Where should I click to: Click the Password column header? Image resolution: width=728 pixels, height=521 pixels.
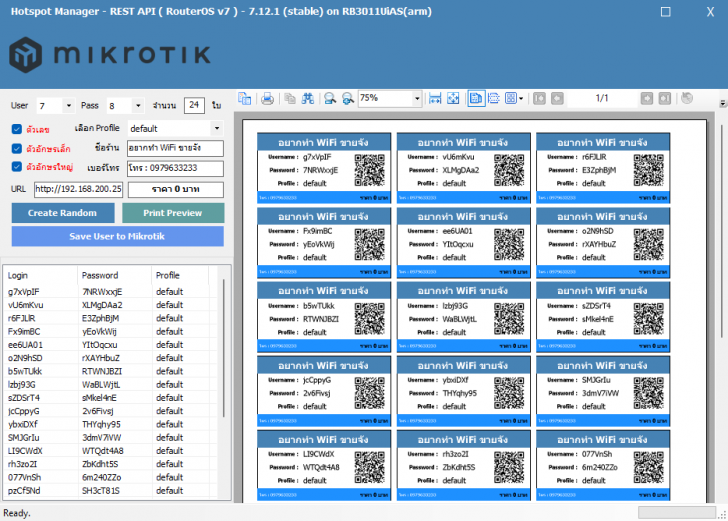114,275
